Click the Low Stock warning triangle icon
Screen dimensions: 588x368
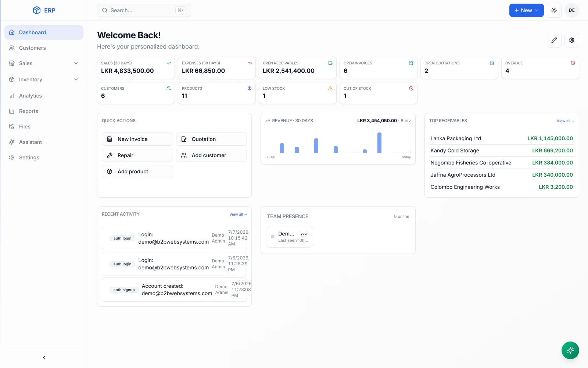[x=330, y=88]
